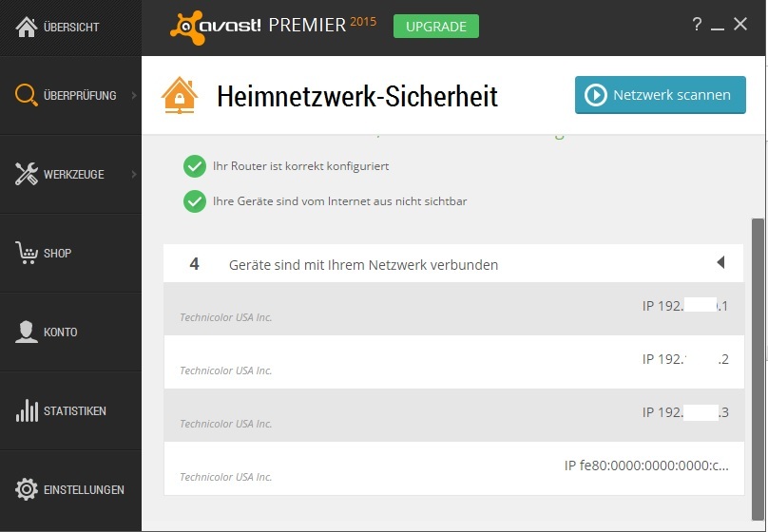768x532 pixels.
Task: Click the orange house Heimnetzwerk icon
Action: pos(180,95)
